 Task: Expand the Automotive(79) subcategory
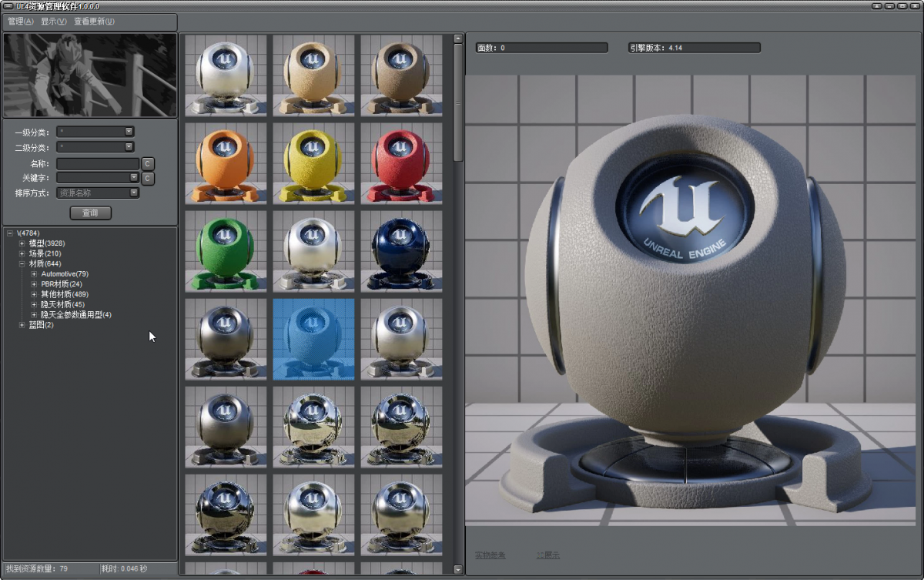tap(34, 274)
